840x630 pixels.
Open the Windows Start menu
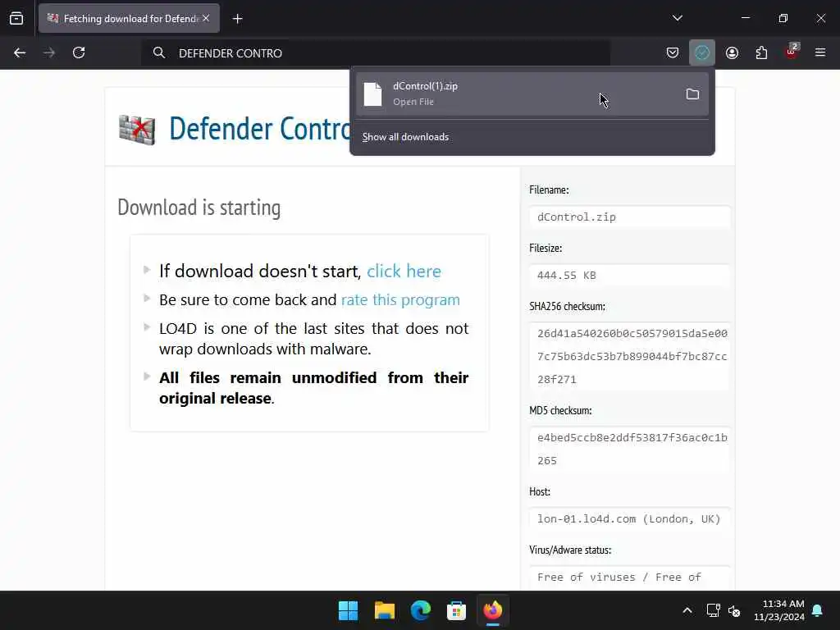tap(348, 610)
